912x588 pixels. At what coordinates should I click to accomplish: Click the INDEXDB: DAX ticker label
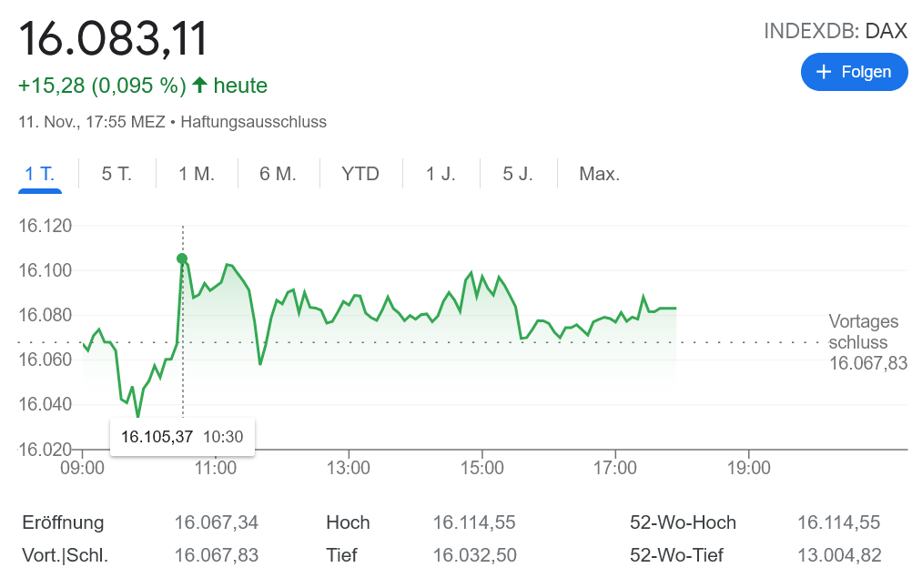[x=835, y=32]
